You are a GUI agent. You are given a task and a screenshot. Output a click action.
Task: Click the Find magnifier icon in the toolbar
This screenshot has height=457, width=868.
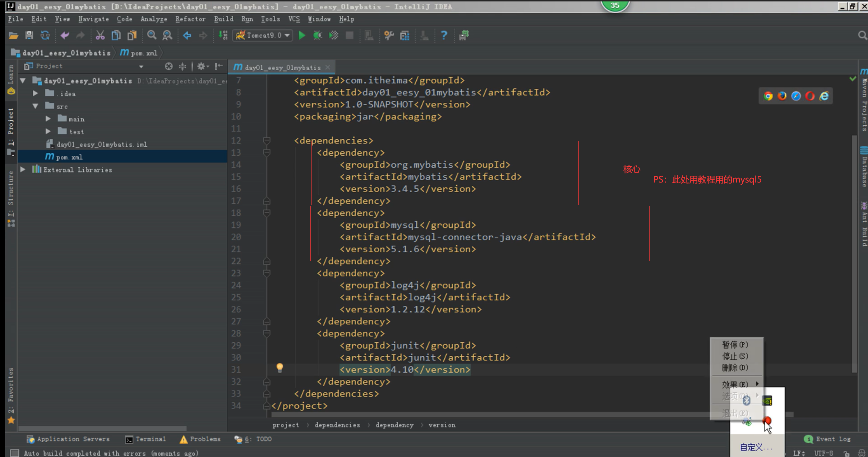[152, 35]
